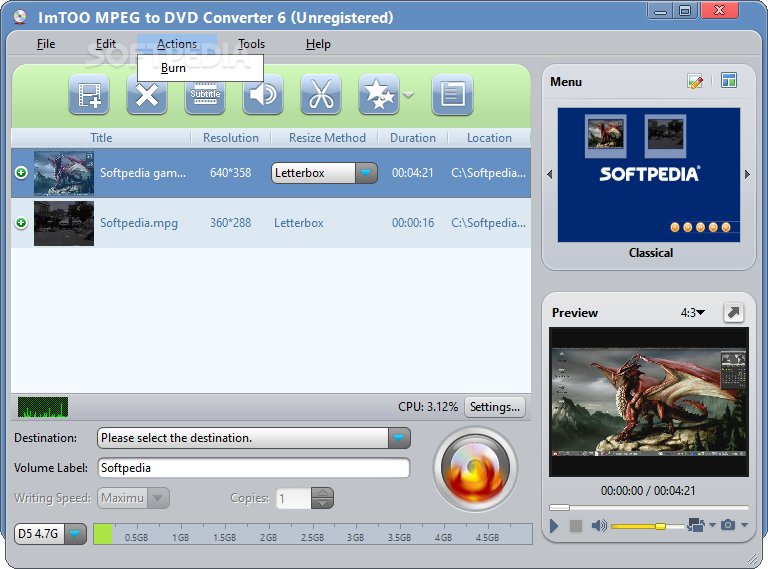Close the ImTOO window
Viewport: 768px width, 569px height.
click(x=719, y=11)
